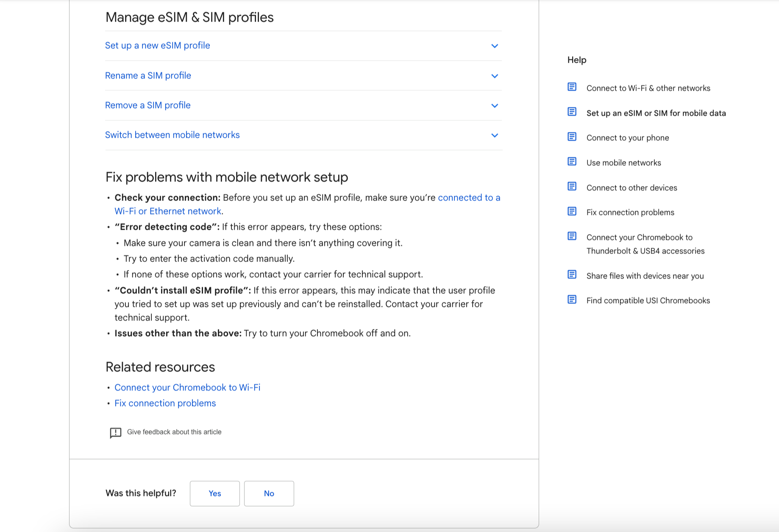Click the article icon beside Fix connection problems
This screenshot has width=779, height=532.
[x=572, y=211]
